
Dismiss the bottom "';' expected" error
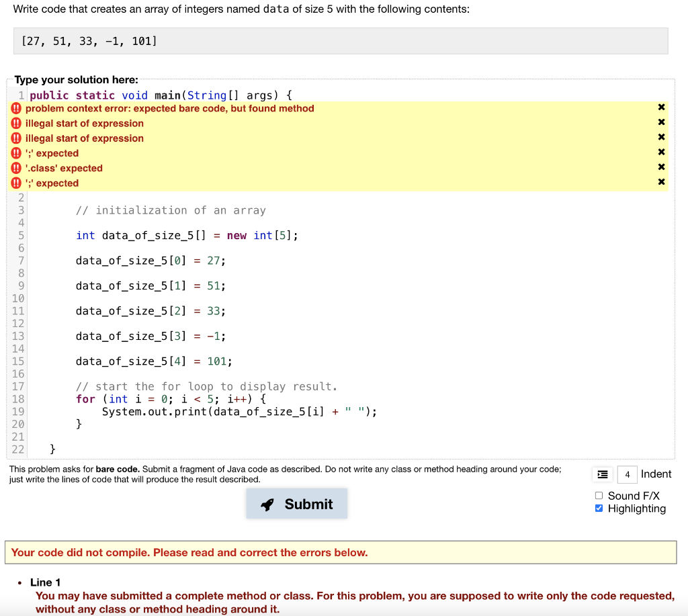(x=661, y=183)
